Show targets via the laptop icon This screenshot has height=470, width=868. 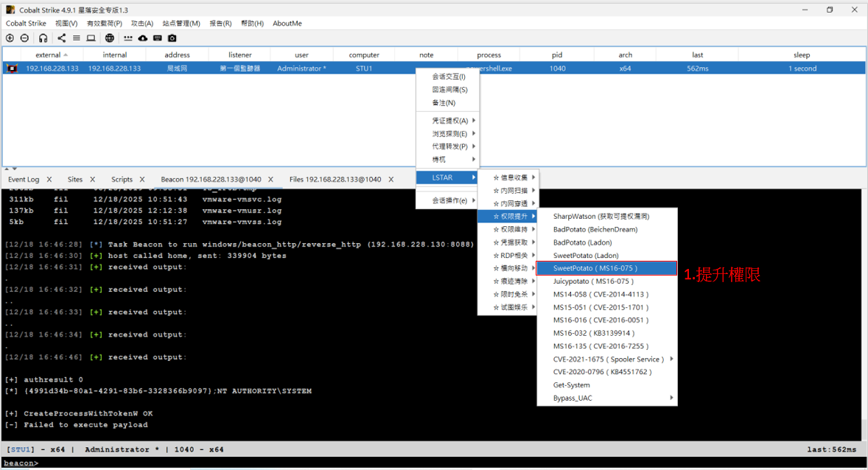[91, 38]
